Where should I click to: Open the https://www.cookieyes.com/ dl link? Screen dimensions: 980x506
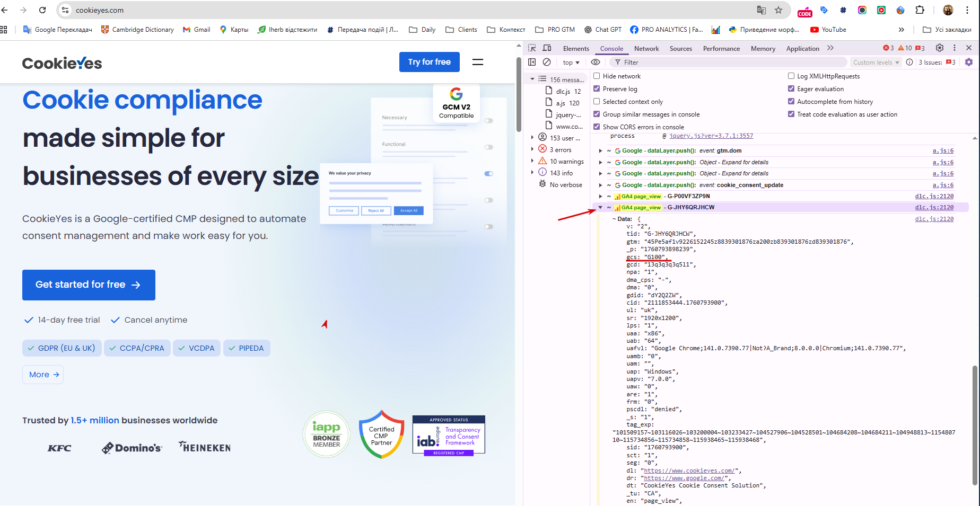[x=689, y=471]
